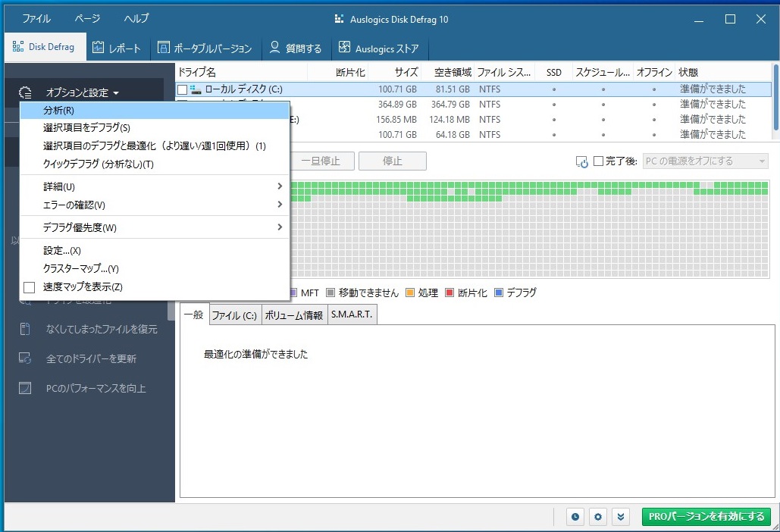Open the PC の電源をオフにする dropdown
Viewport: 780px width, 532px height.
coord(706,161)
